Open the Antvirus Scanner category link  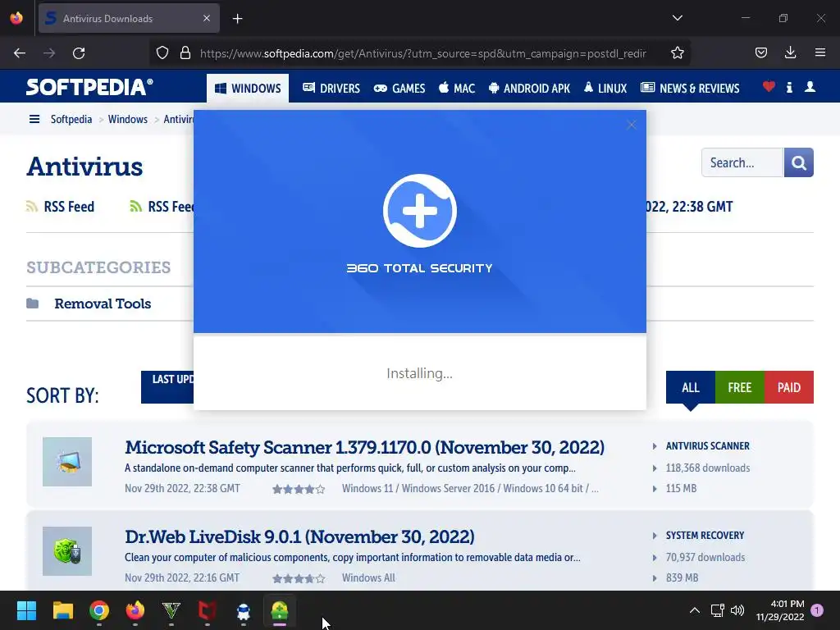click(708, 445)
